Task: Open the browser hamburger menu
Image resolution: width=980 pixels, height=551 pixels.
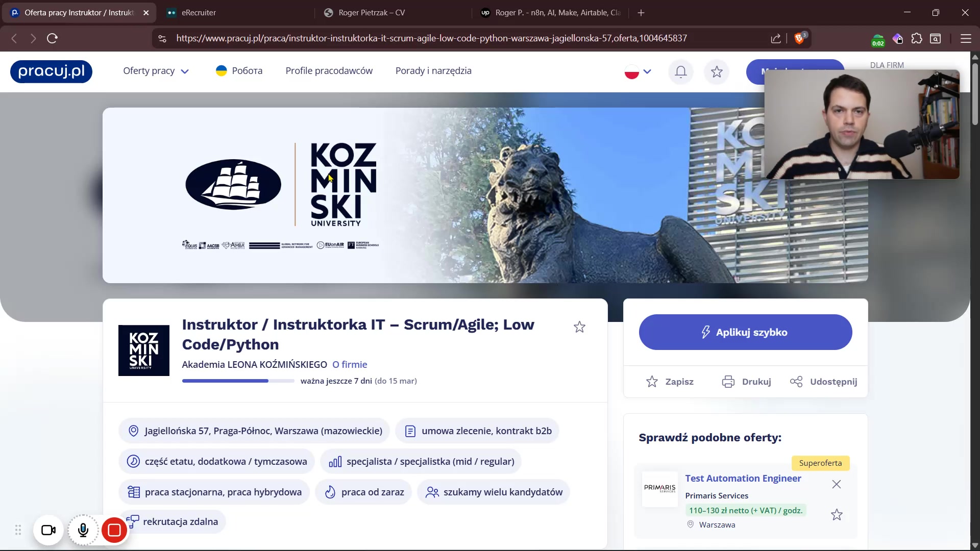Action: pyautogui.click(x=966, y=39)
